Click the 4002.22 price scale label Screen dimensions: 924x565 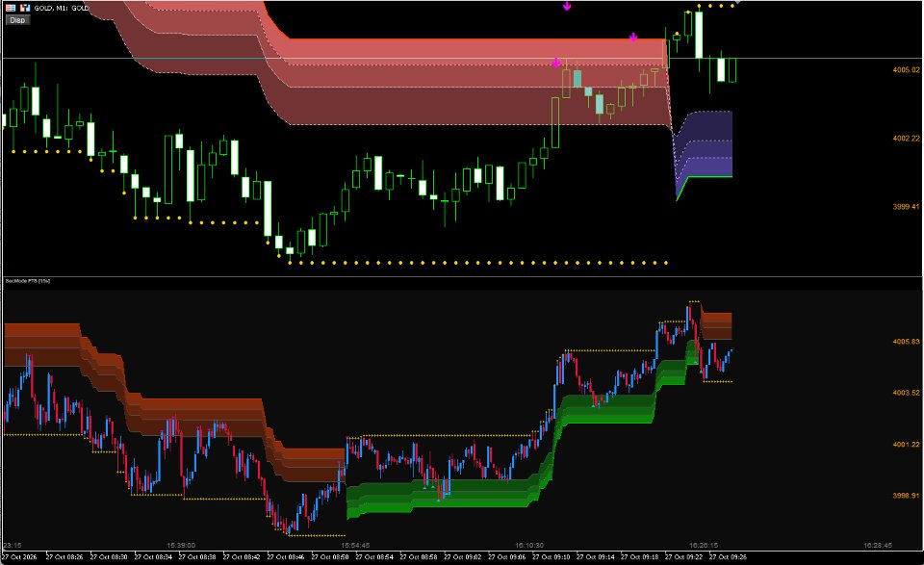click(906, 139)
